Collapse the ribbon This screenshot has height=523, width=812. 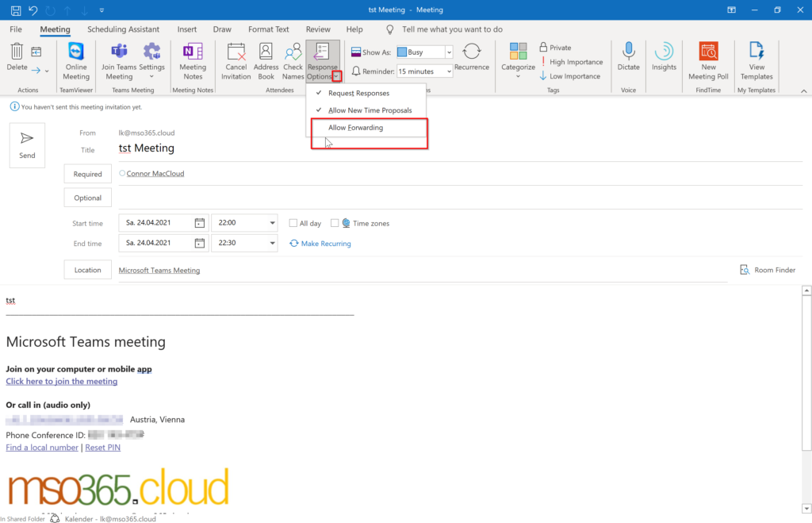804,90
